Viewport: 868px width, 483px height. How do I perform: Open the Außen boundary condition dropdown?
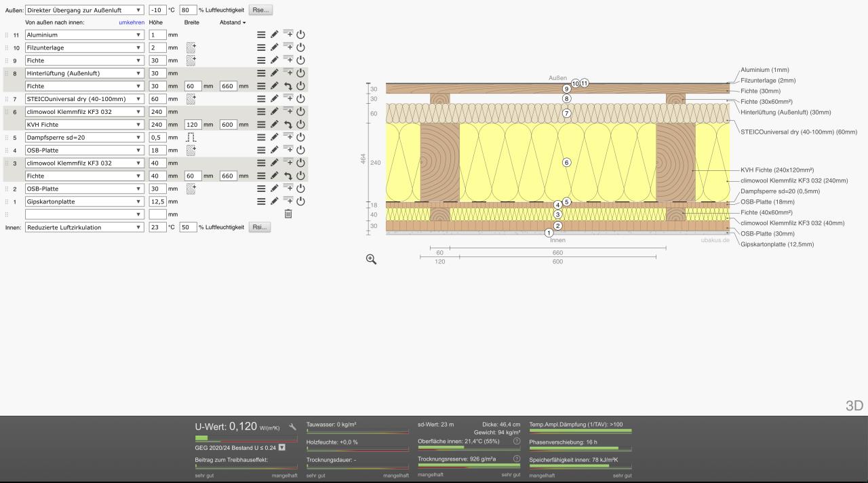(84, 10)
